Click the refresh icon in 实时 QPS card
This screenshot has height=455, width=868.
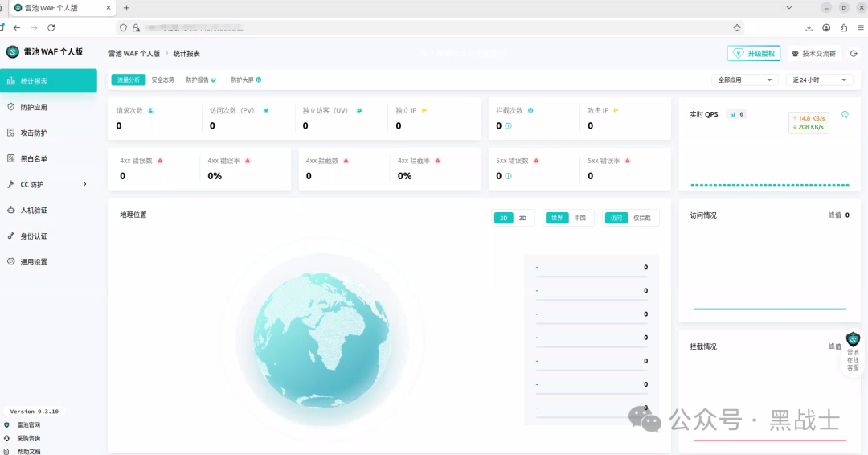845,115
